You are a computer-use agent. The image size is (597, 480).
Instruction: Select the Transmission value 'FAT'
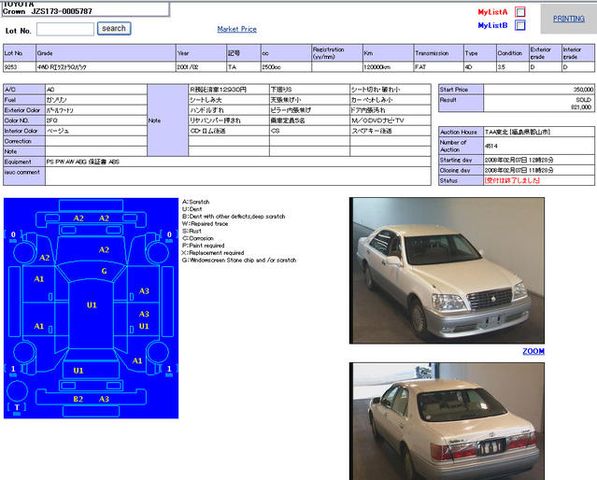click(421, 67)
